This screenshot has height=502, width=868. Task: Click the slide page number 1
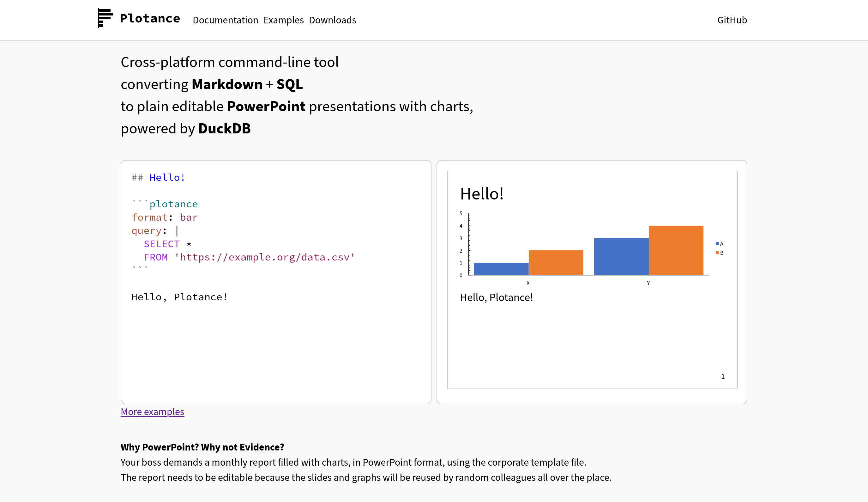click(x=723, y=376)
